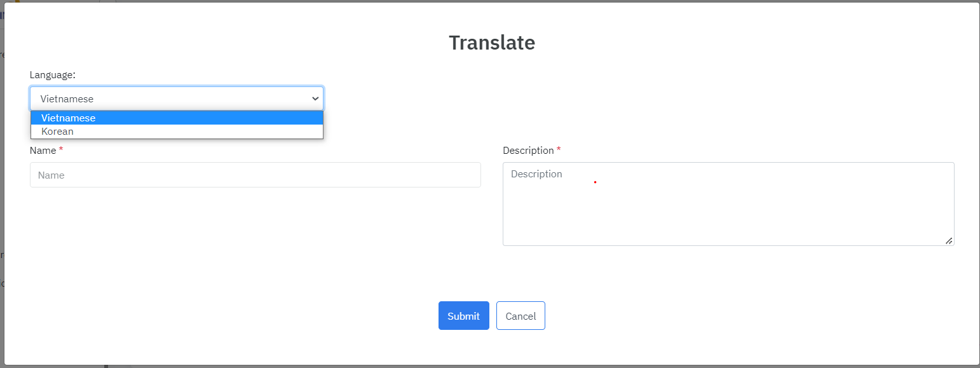Click the Description placeholder text

pos(536,174)
